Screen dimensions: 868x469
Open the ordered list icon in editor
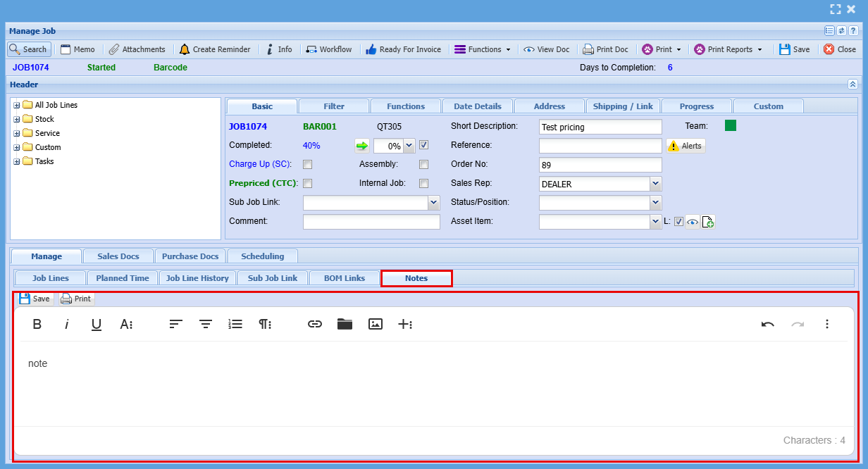235,324
